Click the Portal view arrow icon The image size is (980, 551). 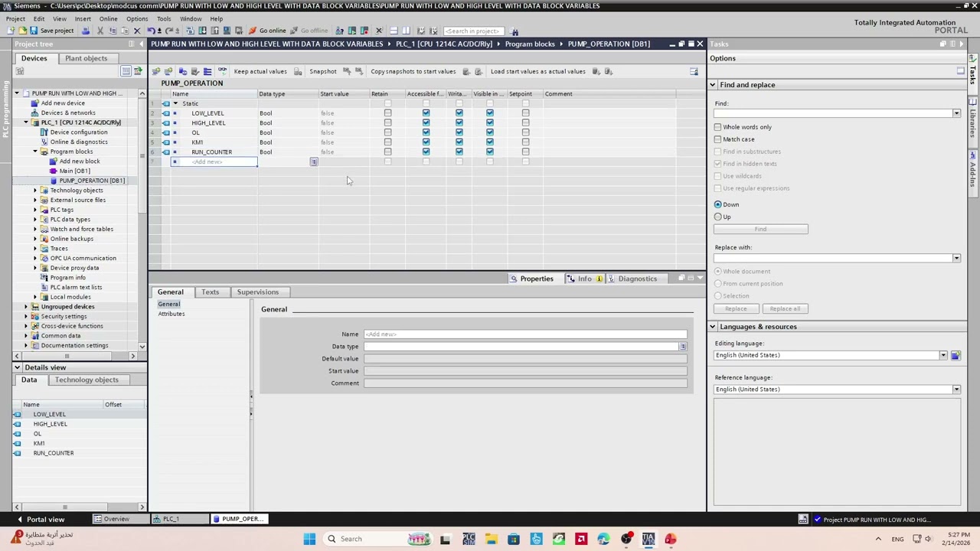tap(20, 519)
